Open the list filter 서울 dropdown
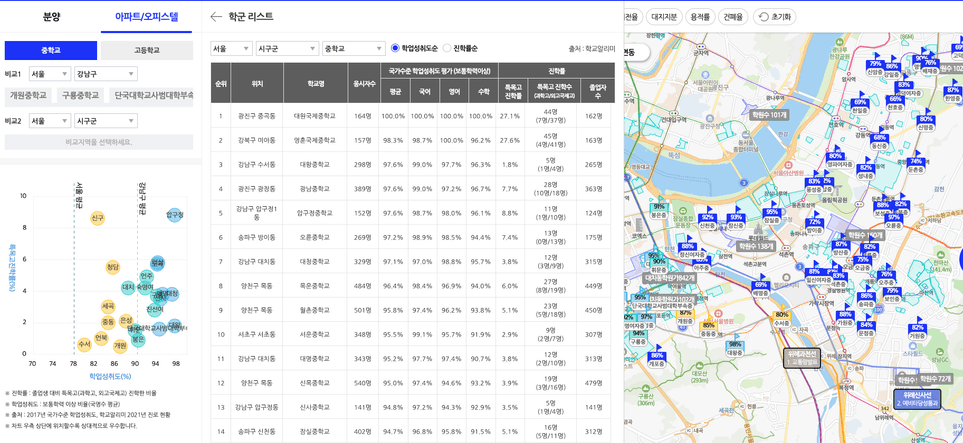The image size is (963, 443). pyautogui.click(x=231, y=49)
